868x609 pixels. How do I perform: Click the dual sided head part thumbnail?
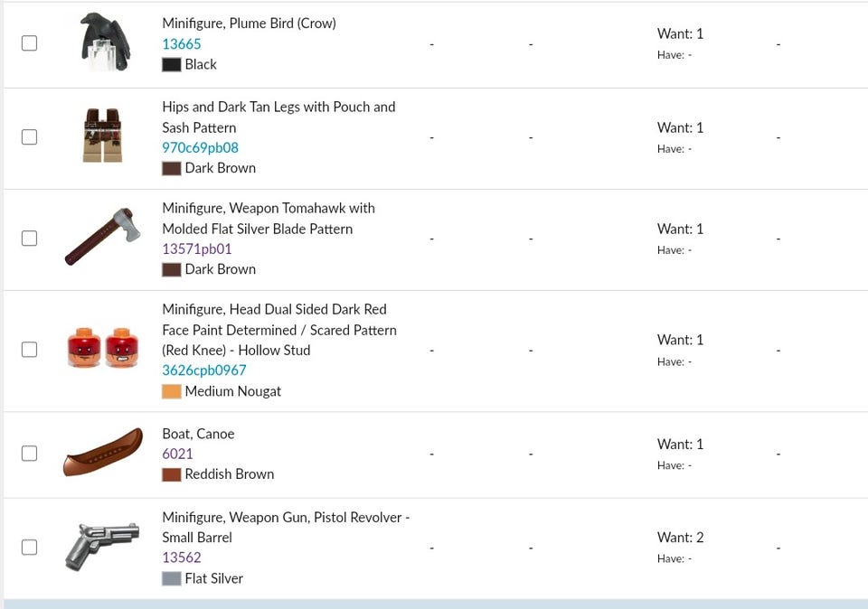(103, 348)
